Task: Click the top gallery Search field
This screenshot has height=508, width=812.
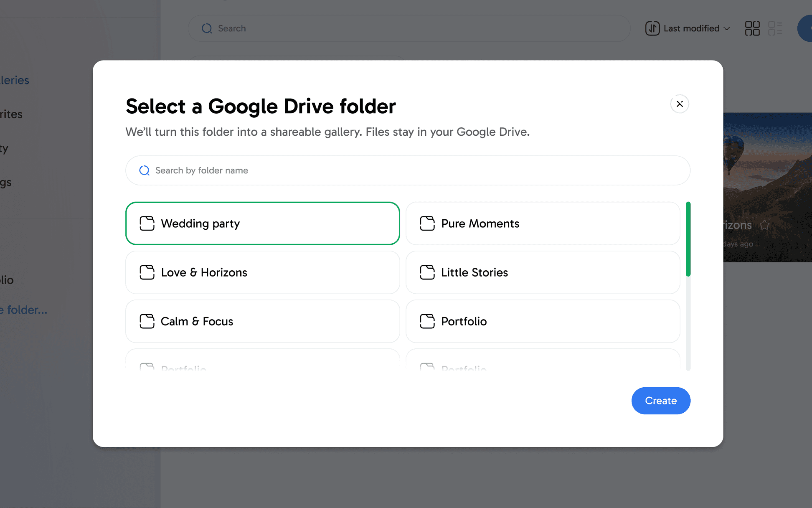Action: 409,28
